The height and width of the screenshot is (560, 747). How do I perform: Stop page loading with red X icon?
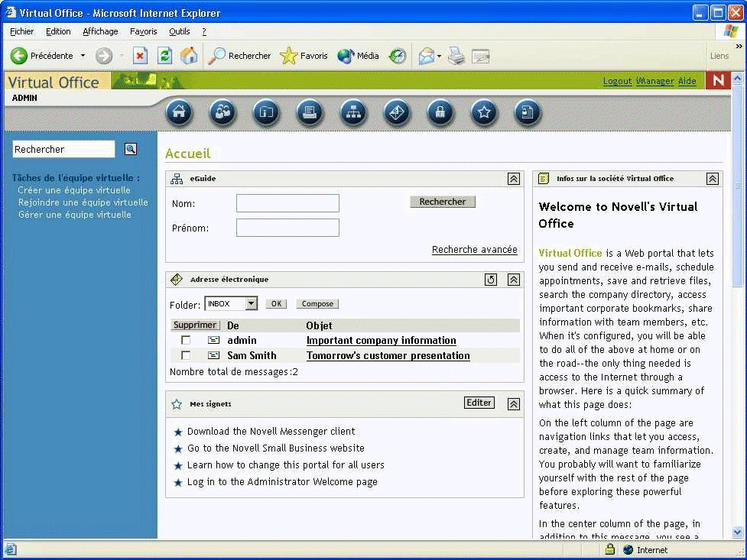coord(140,56)
